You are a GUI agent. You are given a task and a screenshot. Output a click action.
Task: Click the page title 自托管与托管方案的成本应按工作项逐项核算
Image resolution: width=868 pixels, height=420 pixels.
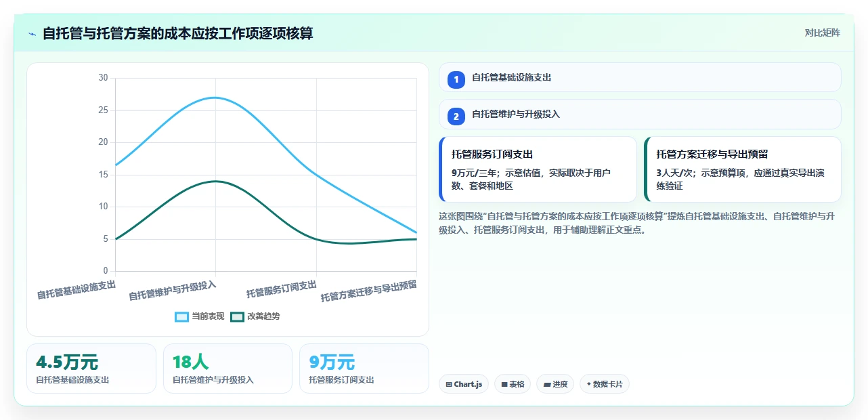(x=178, y=33)
